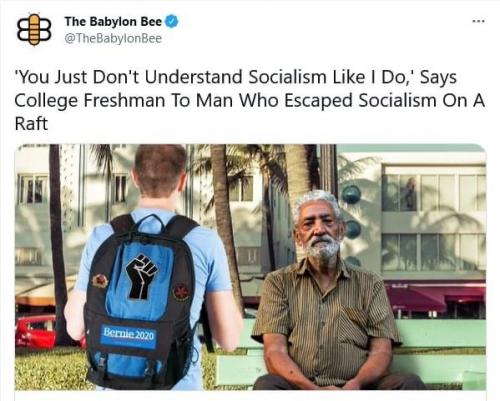Visit the @TheBabylonBee handle link

pos(113,39)
